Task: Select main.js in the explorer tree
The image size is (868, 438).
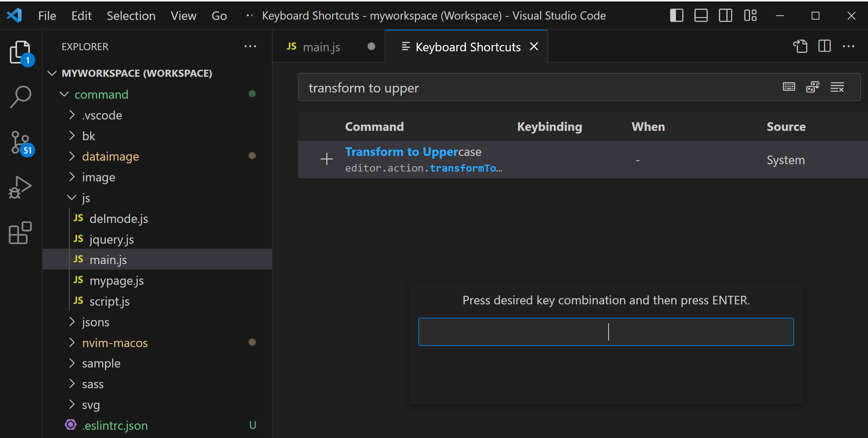Action: click(x=157, y=259)
